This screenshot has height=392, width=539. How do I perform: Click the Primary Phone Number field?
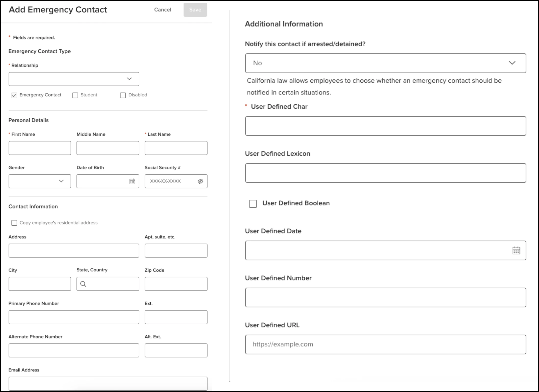pyautogui.click(x=74, y=317)
